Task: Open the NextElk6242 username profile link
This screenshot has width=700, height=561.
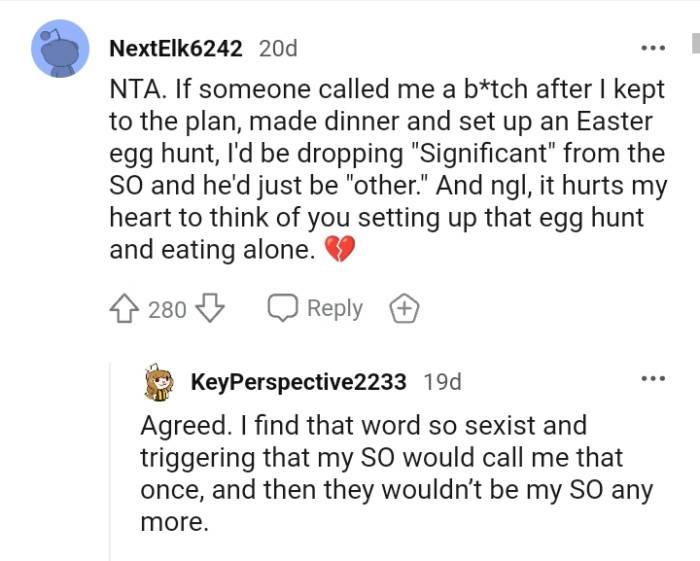Action: 175,48
